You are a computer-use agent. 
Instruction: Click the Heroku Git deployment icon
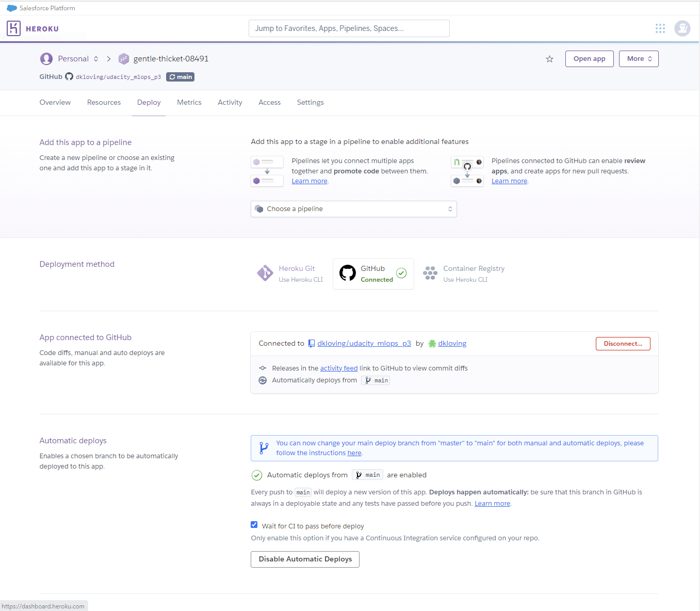(265, 273)
